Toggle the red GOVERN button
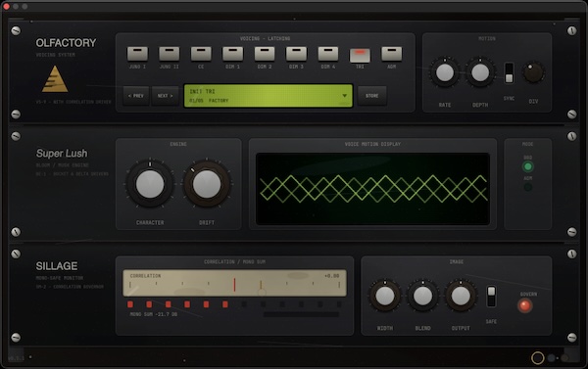 tap(525, 305)
